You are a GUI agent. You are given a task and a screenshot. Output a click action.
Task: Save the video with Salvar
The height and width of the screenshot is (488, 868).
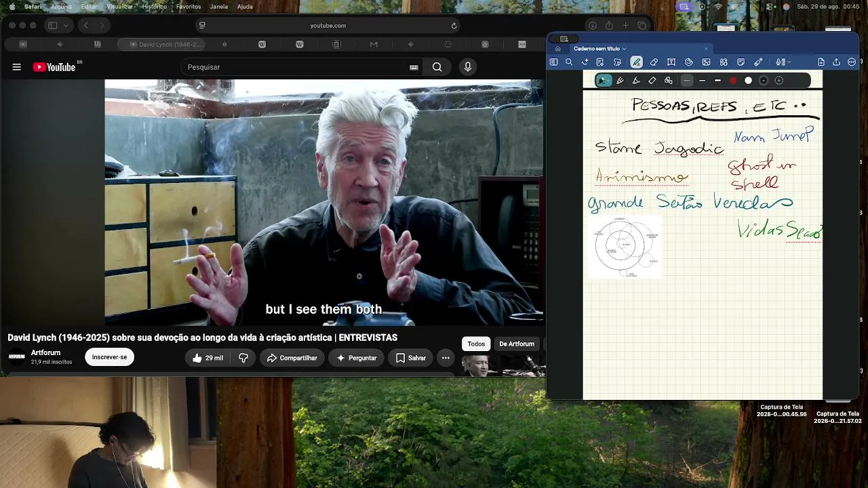pos(411,358)
